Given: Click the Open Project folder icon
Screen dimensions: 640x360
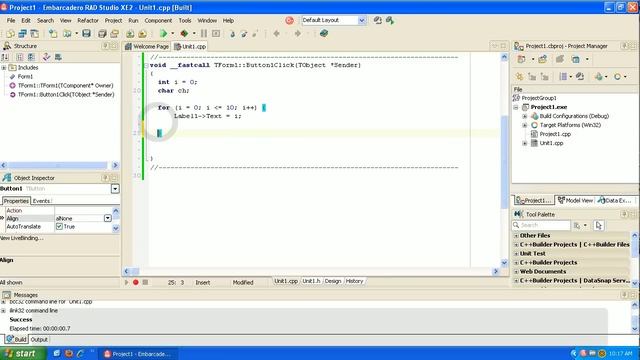Looking at the screenshot, I should (x=115, y=33).
